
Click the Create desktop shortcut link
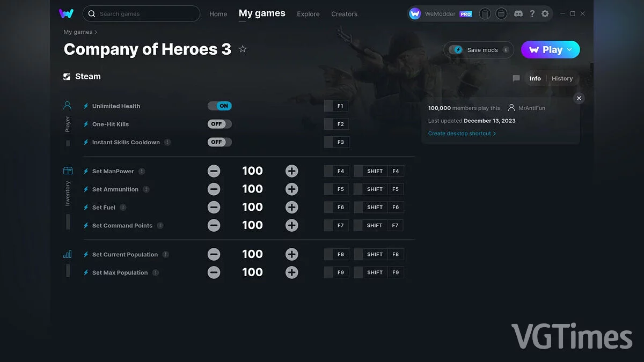[x=460, y=133]
